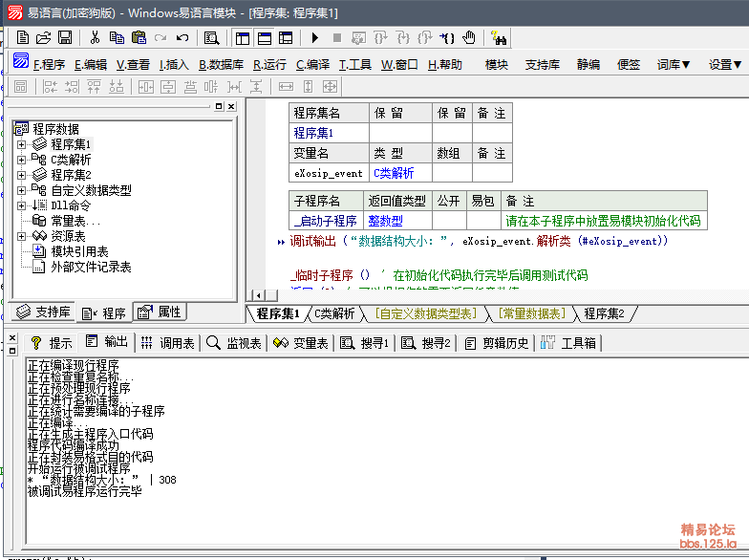Expand the 程序集1 tree node

[x=21, y=144]
